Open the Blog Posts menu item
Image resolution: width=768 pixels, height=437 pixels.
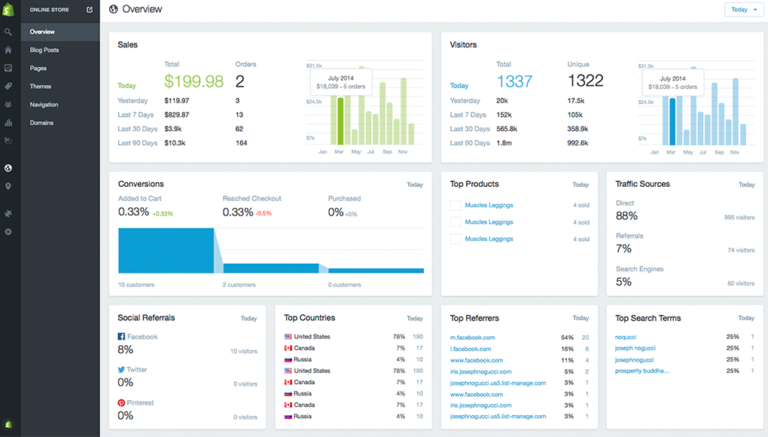click(x=44, y=50)
